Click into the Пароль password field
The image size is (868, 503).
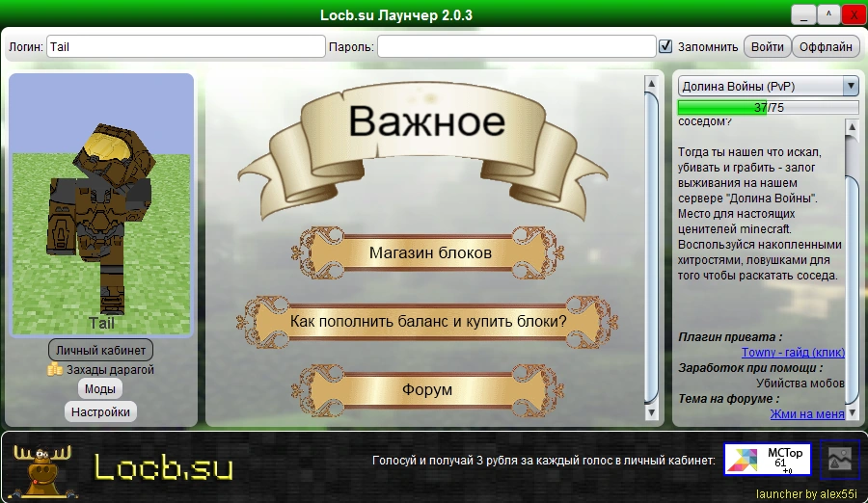517,46
